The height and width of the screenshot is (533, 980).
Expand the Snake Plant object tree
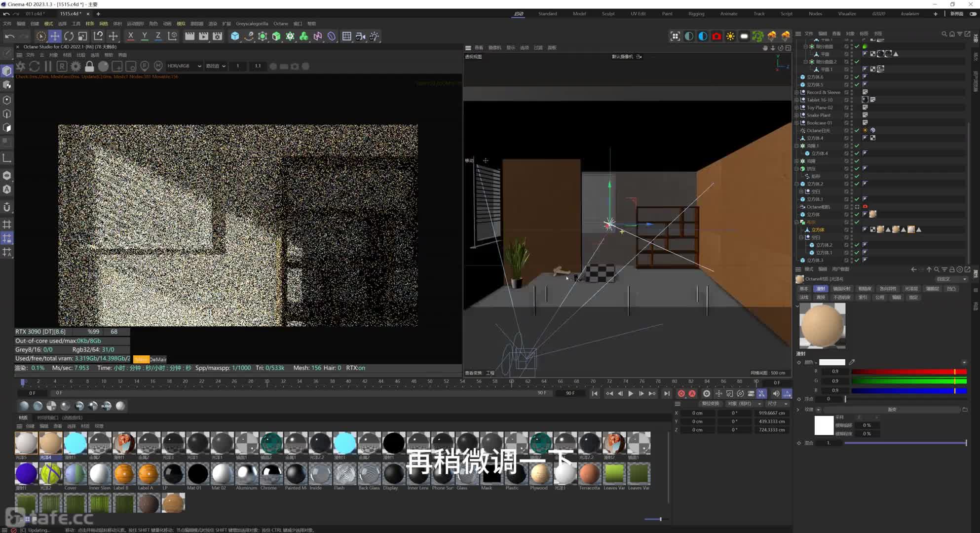click(796, 115)
